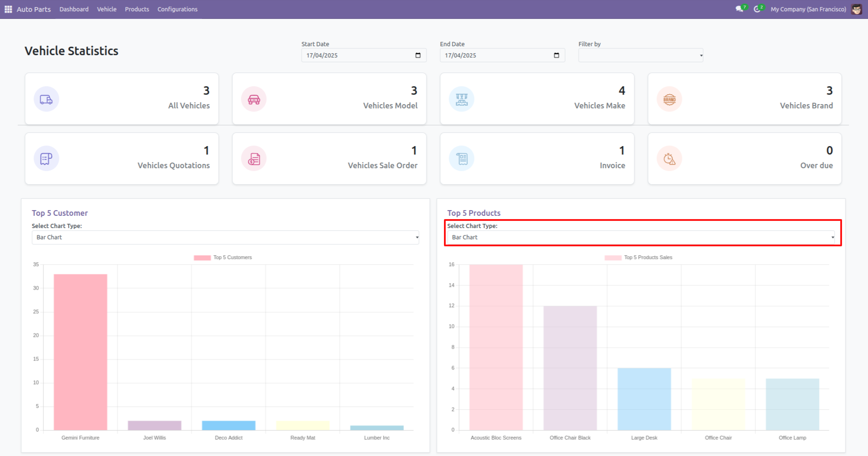Image resolution: width=868 pixels, height=456 pixels.
Task: Click the Over due clock icon
Action: (669, 159)
